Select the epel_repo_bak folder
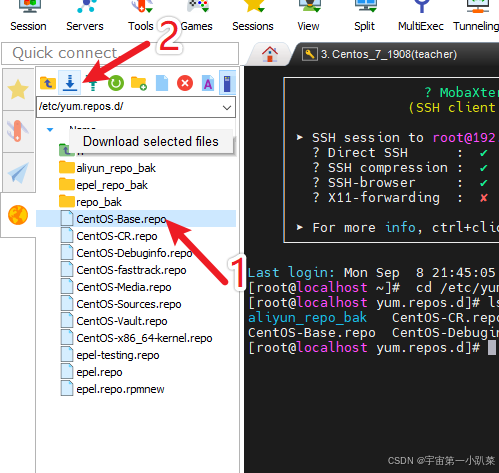499x473 pixels. [x=112, y=185]
